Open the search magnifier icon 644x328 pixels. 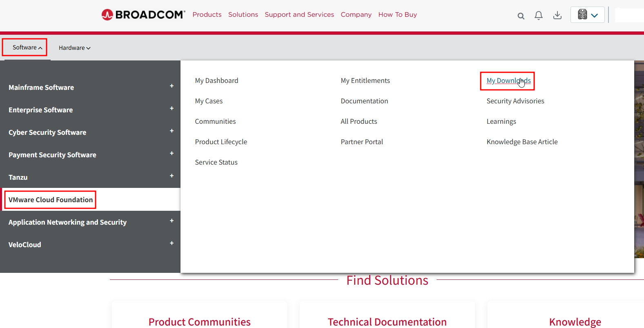[521, 16]
